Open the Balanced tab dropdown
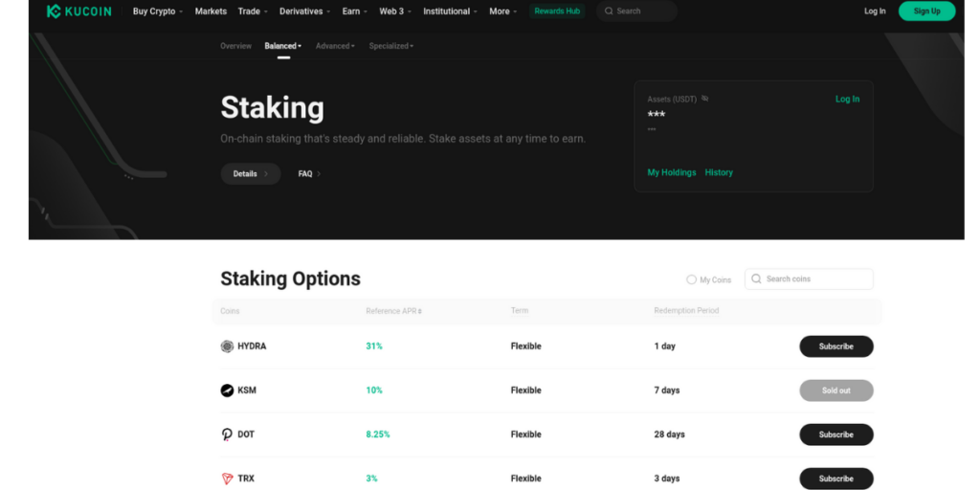 click(x=282, y=46)
